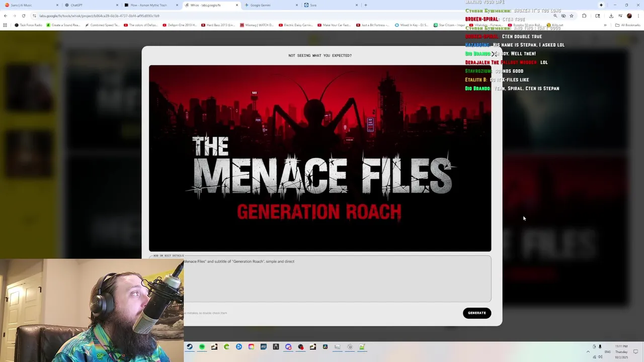The height and width of the screenshot is (362, 644).
Task: Open the Star Citizen Imgur bookmark
Action: [450, 25]
